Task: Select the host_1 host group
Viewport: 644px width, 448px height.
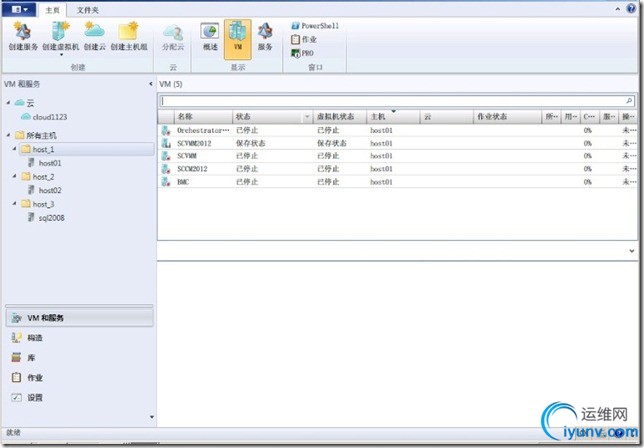Action: [x=87, y=149]
